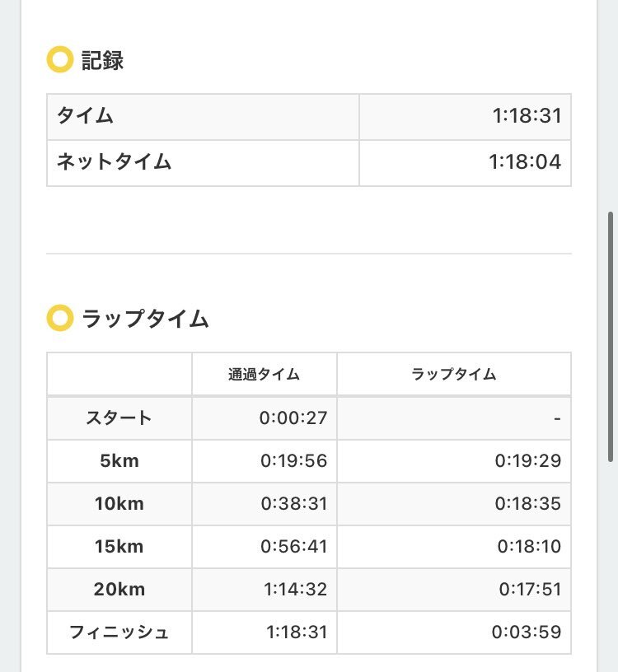The image size is (618, 672).
Task: Click the 20km row label
Action: click(119, 590)
